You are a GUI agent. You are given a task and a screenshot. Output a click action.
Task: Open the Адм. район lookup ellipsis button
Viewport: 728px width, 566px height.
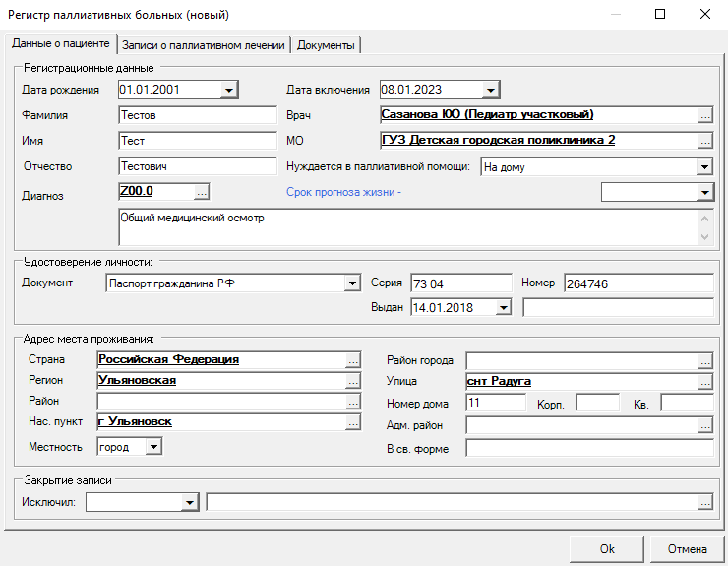(x=704, y=425)
